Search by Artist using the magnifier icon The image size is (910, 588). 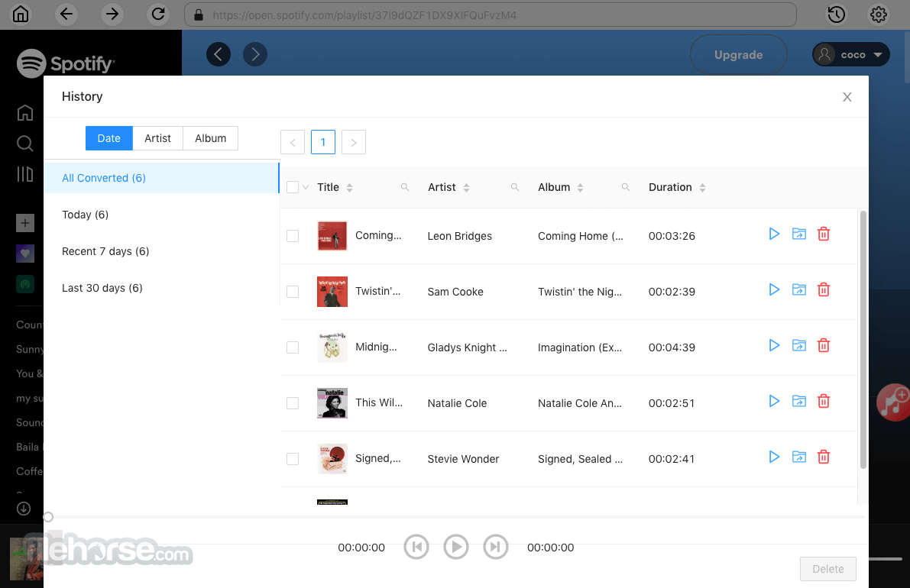(515, 187)
